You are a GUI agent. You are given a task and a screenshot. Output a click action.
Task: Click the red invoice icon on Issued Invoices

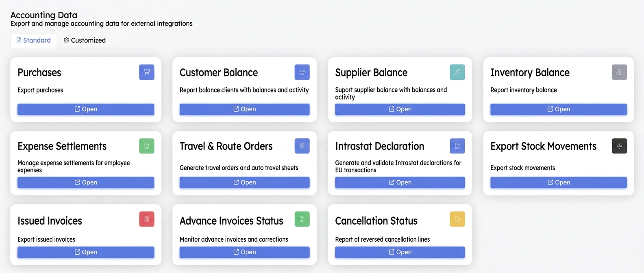pyautogui.click(x=147, y=219)
